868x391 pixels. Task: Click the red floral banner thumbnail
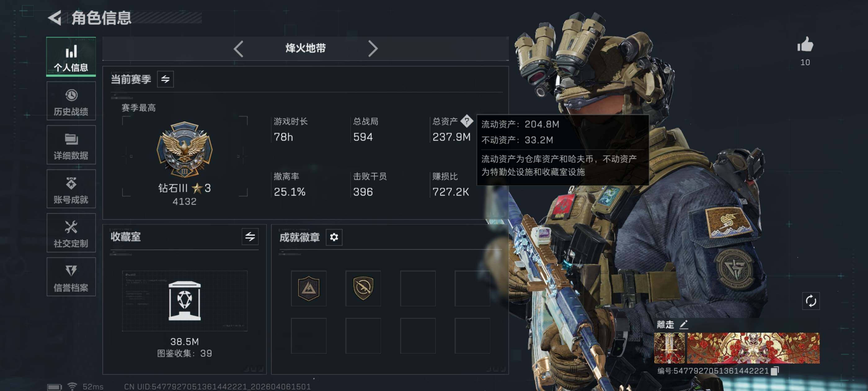point(753,348)
